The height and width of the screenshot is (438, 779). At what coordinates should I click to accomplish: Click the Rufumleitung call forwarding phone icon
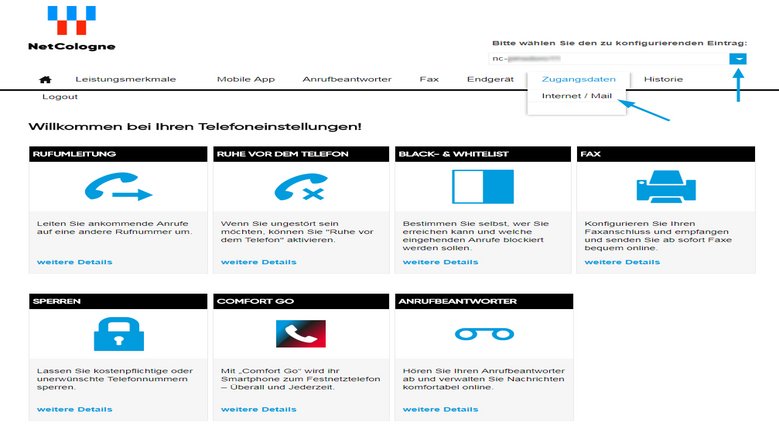click(117, 188)
